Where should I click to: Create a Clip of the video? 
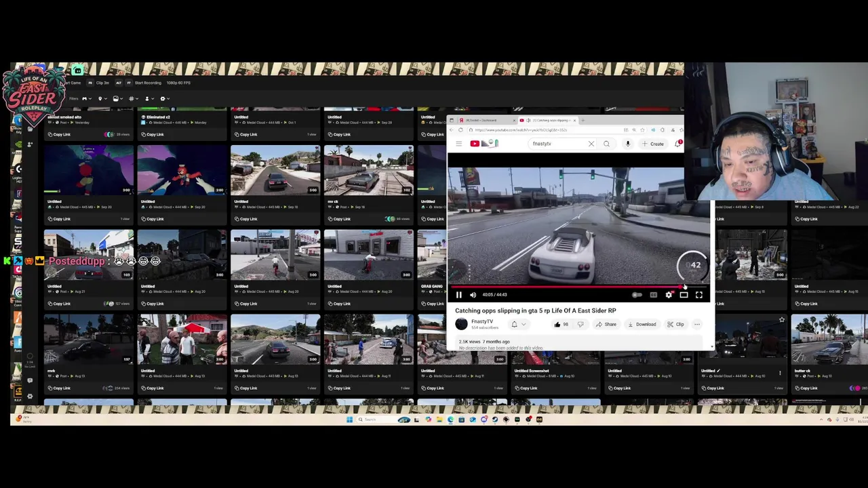675,325
